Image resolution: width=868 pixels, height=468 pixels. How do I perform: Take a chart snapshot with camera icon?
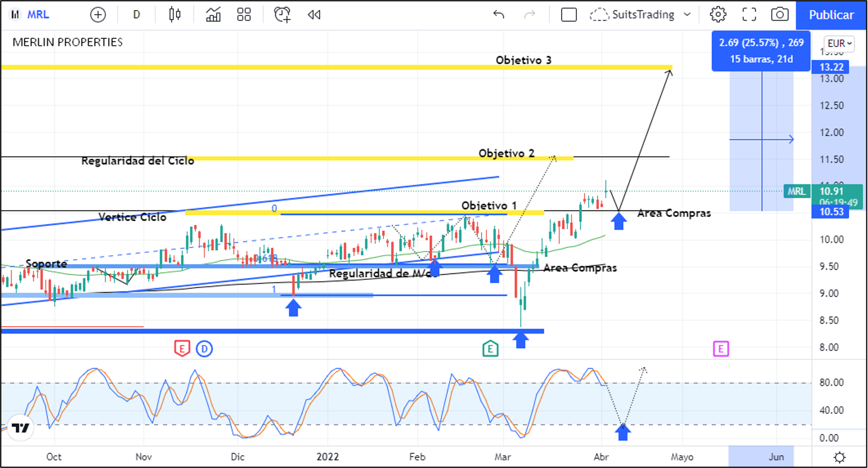[780, 15]
